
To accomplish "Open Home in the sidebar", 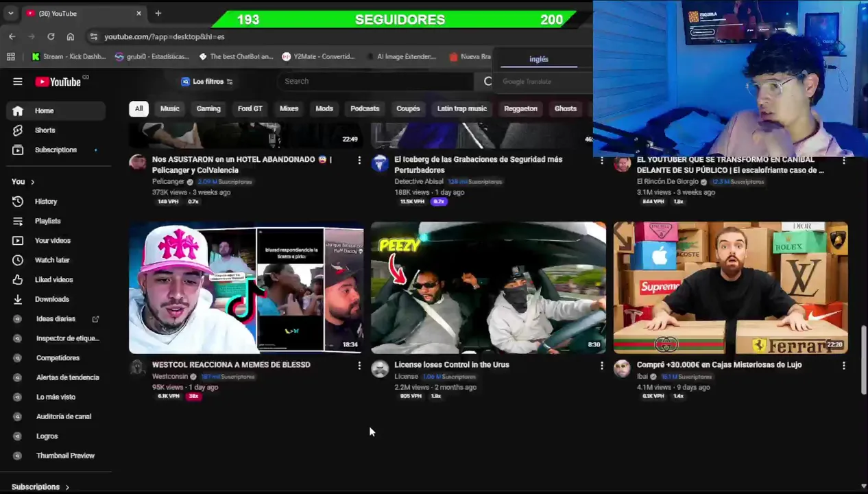I will (56, 110).
